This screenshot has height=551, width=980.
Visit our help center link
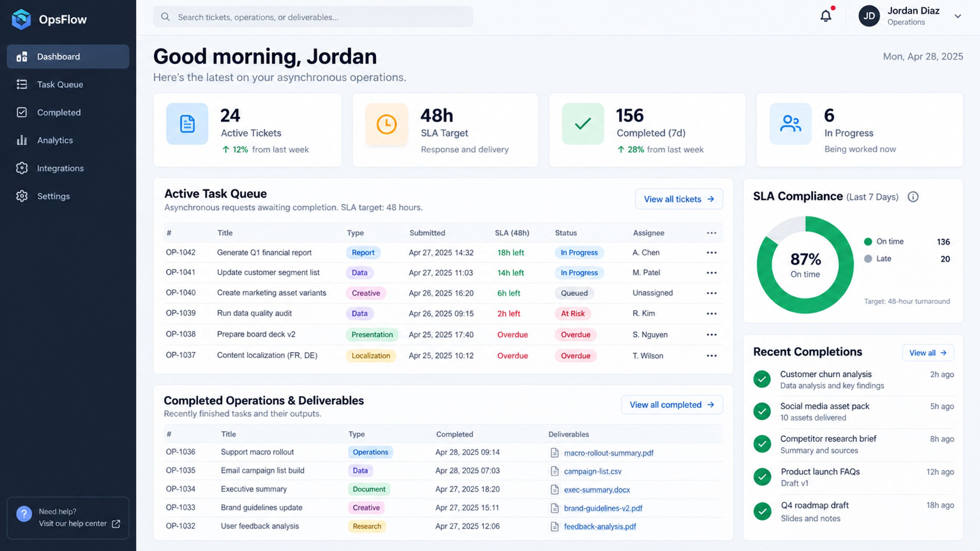(79, 523)
